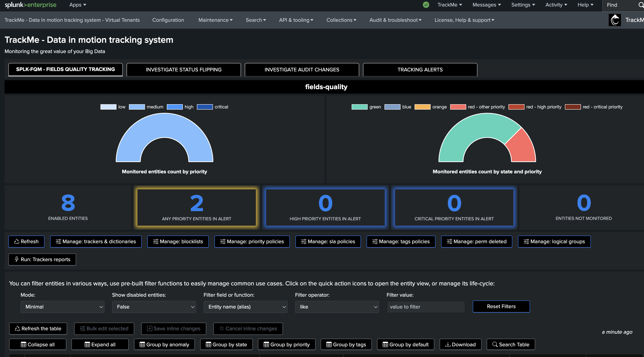Open the Collections menu
The width and height of the screenshot is (644, 357).
click(341, 20)
